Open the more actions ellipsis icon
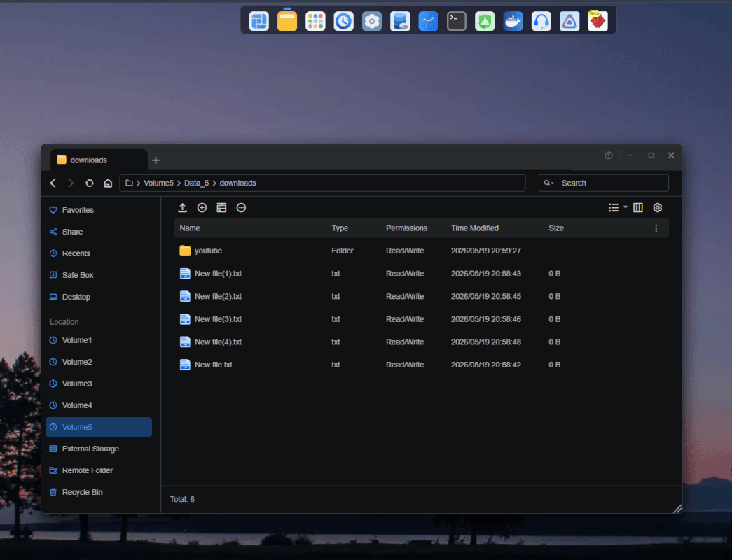 pos(241,208)
